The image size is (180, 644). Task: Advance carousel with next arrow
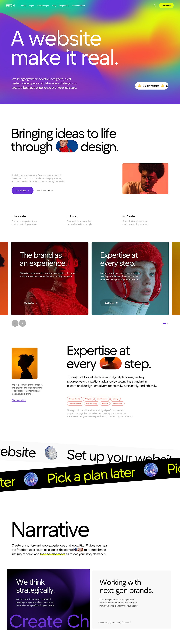pos(22,323)
